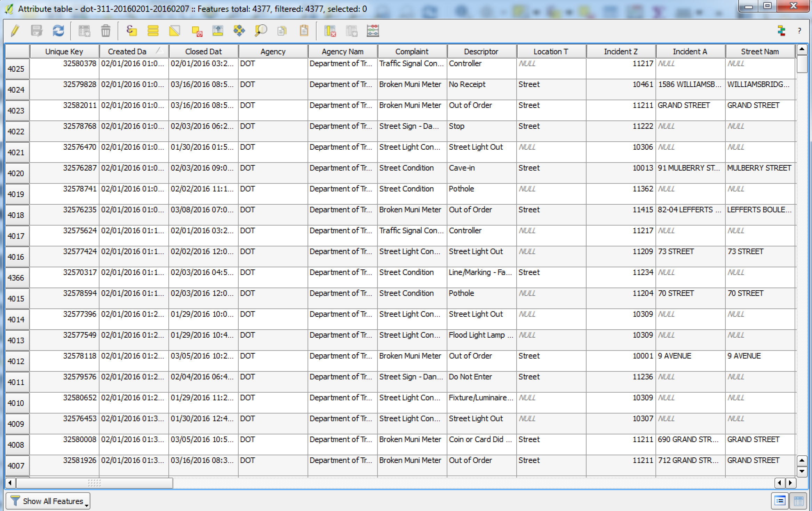
Task: Select row header 4025
Action: tap(17, 69)
